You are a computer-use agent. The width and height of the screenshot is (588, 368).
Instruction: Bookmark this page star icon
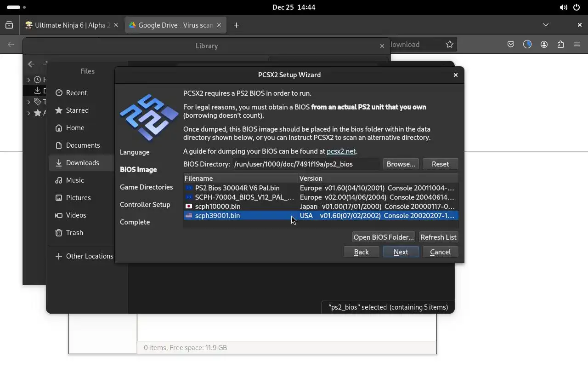[450, 44]
